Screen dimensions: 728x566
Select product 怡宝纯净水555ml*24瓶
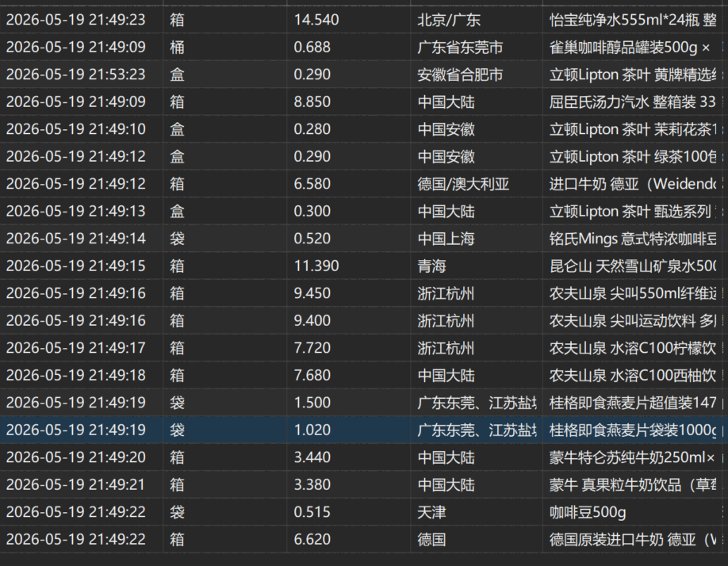633,20
